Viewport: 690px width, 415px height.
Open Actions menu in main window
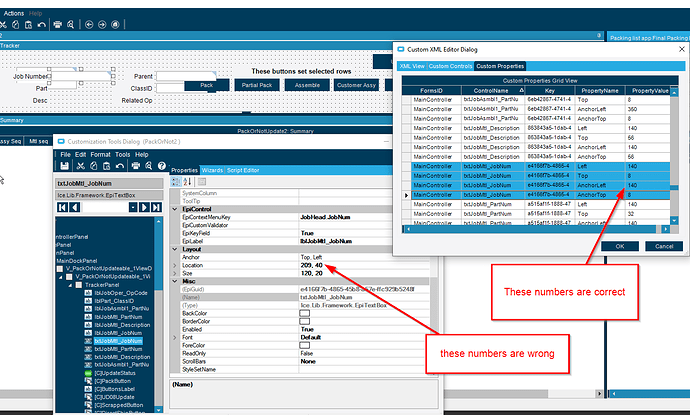14,13
